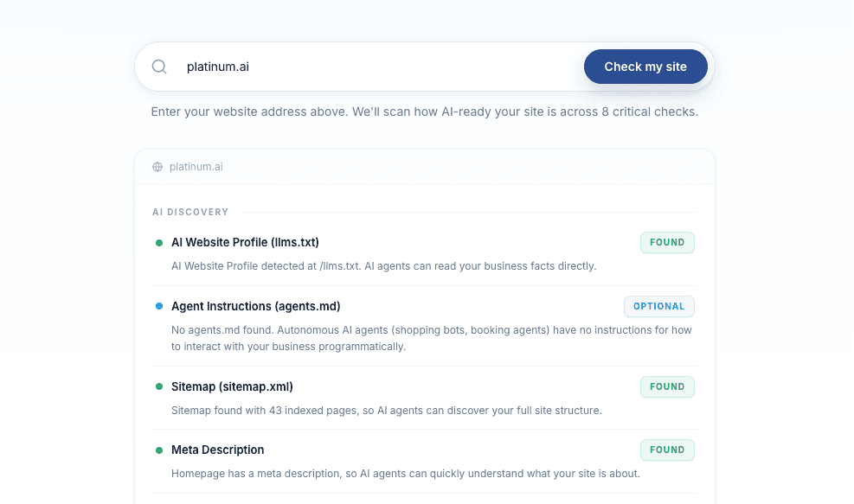Image resolution: width=854 pixels, height=504 pixels.
Task: Click the FOUND badge for AI Website Profile
Action: [x=667, y=242]
